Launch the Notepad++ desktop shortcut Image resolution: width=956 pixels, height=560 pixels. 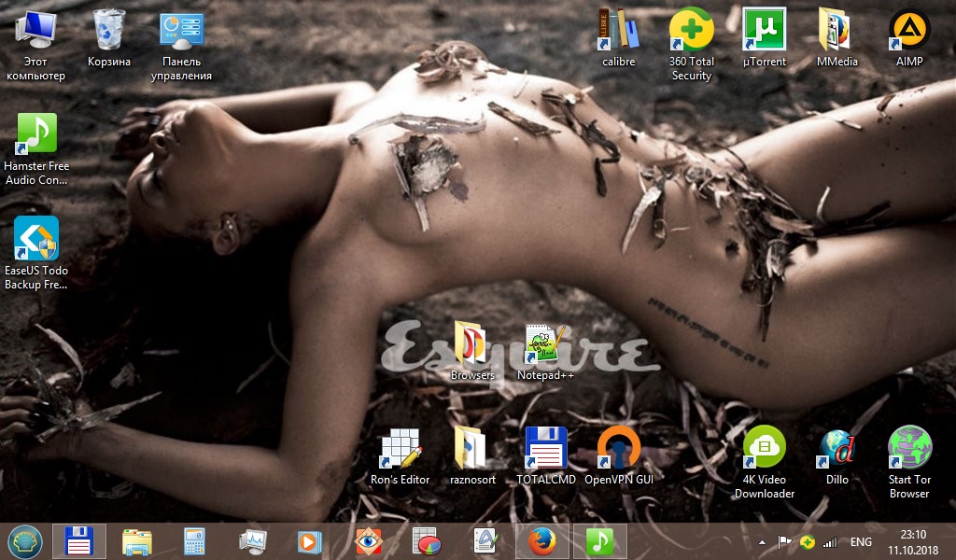[545, 351]
